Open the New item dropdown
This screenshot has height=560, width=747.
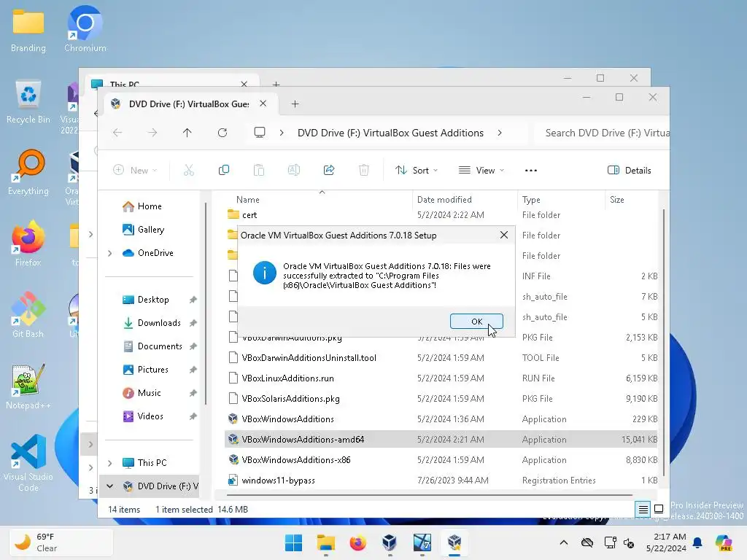click(135, 171)
